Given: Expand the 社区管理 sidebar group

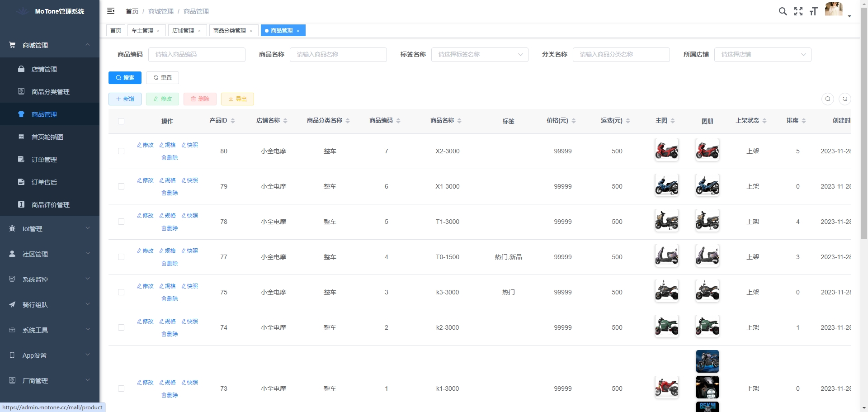Looking at the screenshot, I should (x=50, y=254).
